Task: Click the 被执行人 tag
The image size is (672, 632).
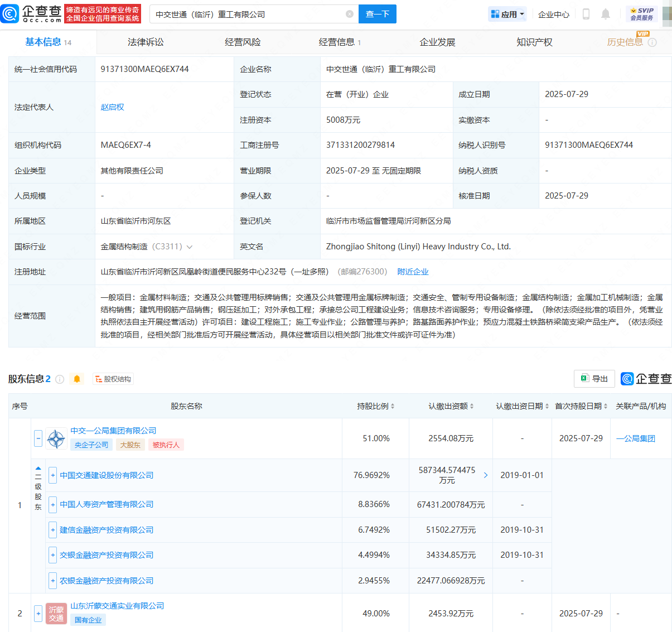Action: click(x=166, y=445)
